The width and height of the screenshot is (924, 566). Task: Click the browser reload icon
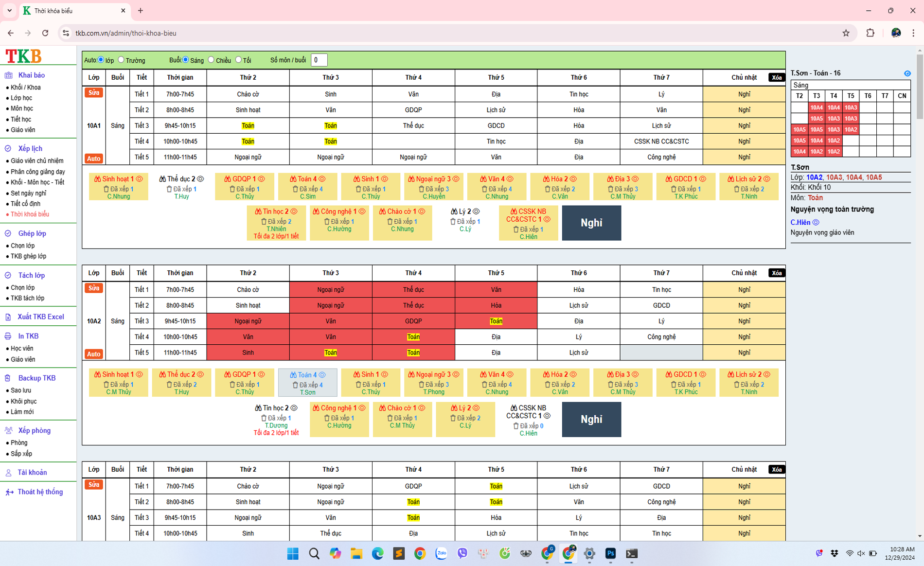[45, 33]
